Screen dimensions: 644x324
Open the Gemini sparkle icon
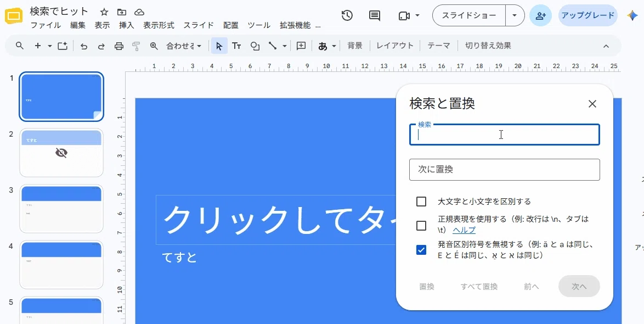pos(632,15)
